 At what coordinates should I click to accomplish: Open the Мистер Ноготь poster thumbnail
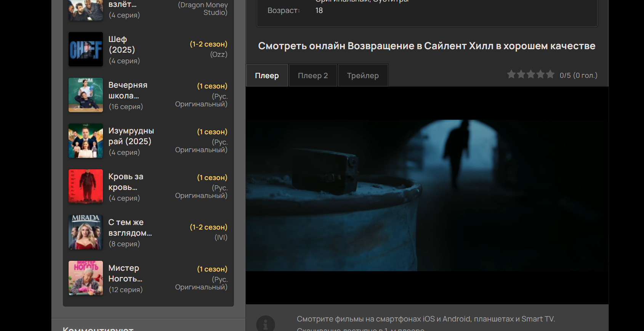tap(86, 278)
